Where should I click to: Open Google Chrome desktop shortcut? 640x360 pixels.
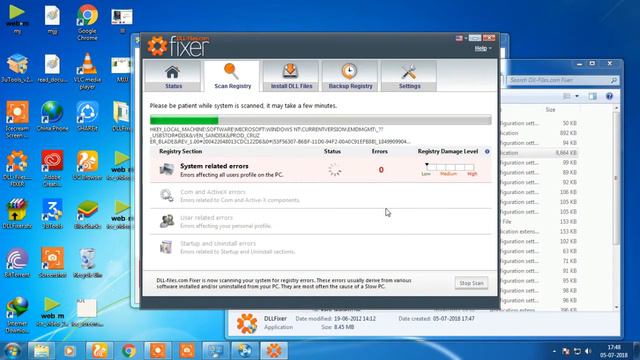coord(87,22)
